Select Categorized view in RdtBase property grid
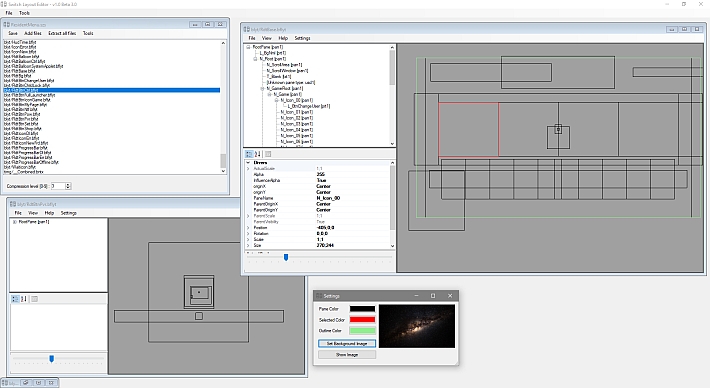 click(249, 154)
